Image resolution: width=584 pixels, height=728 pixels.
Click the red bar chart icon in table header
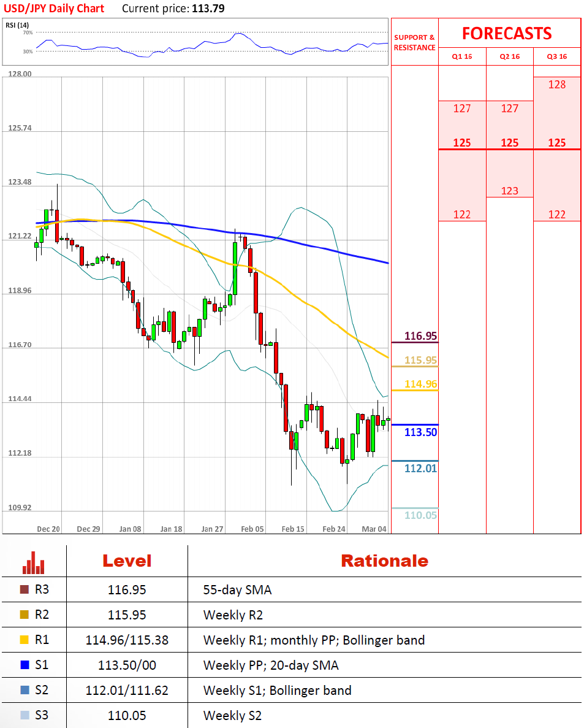click(x=34, y=562)
